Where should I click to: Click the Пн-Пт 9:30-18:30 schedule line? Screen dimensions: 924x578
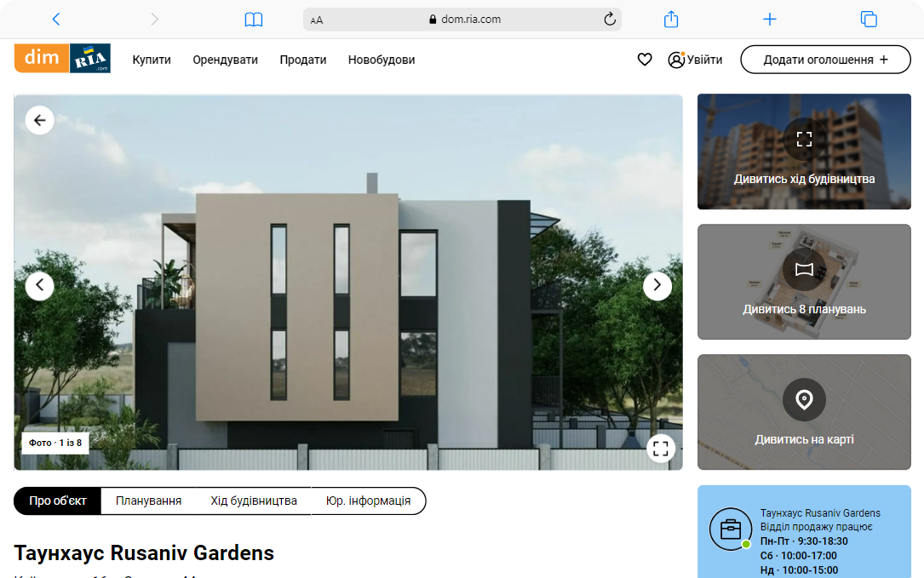pos(804,541)
